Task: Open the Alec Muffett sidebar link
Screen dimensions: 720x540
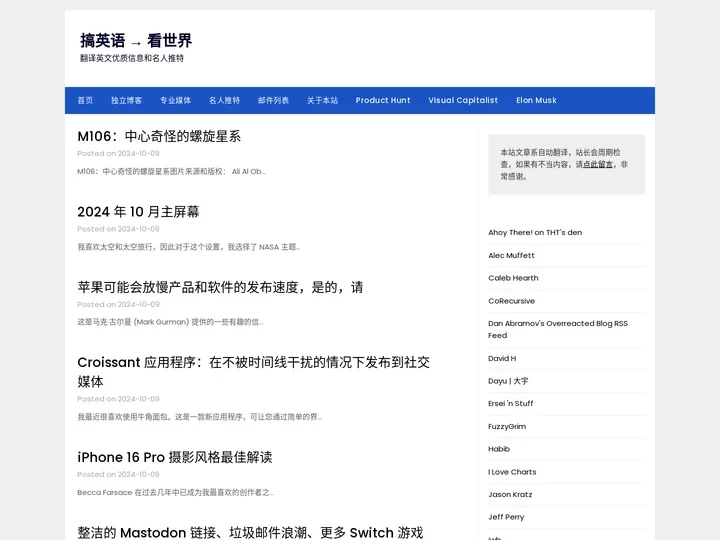Action: pyautogui.click(x=512, y=255)
